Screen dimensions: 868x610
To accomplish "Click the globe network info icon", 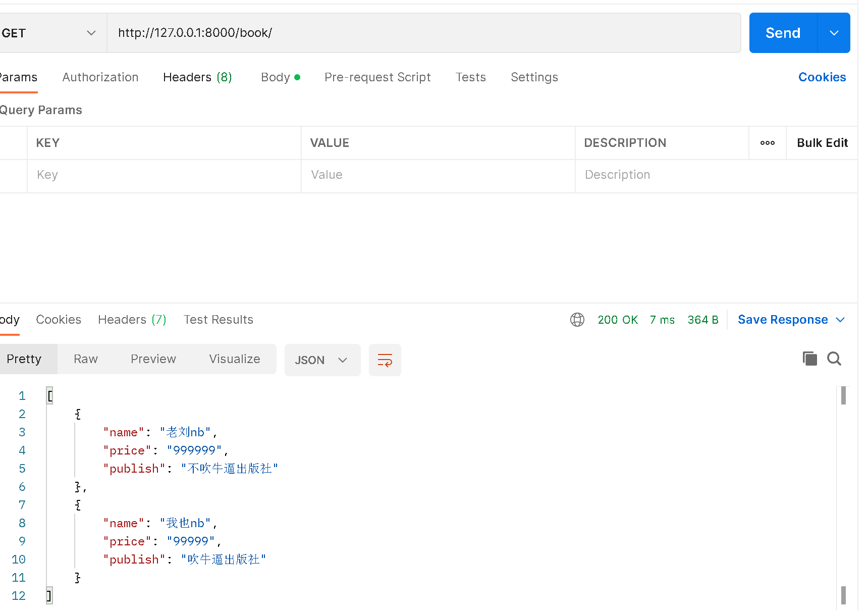I will pos(577,320).
